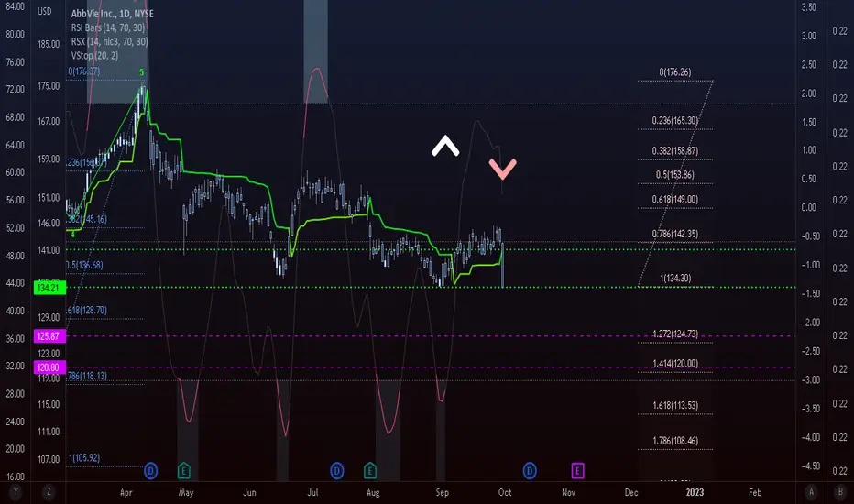The height and width of the screenshot is (504, 854).
Task: Select the blue 0(176.37) retracement label
Action: point(84,71)
